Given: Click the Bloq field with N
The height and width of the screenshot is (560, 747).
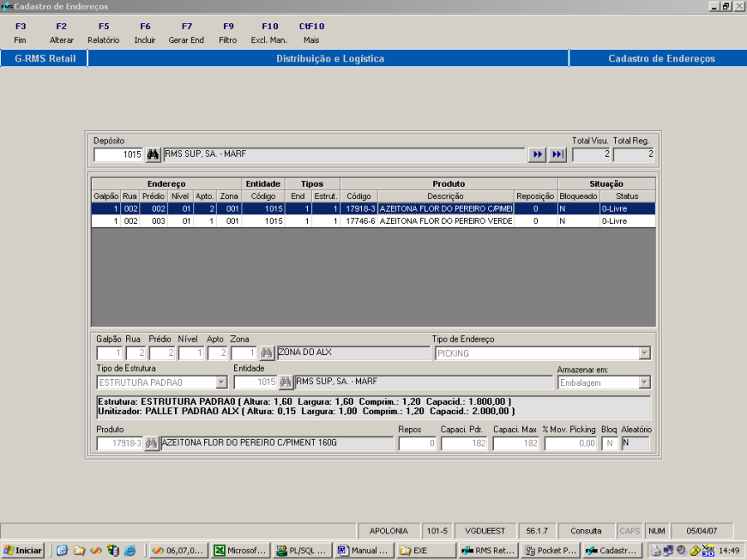Looking at the screenshot, I should [609, 443].
